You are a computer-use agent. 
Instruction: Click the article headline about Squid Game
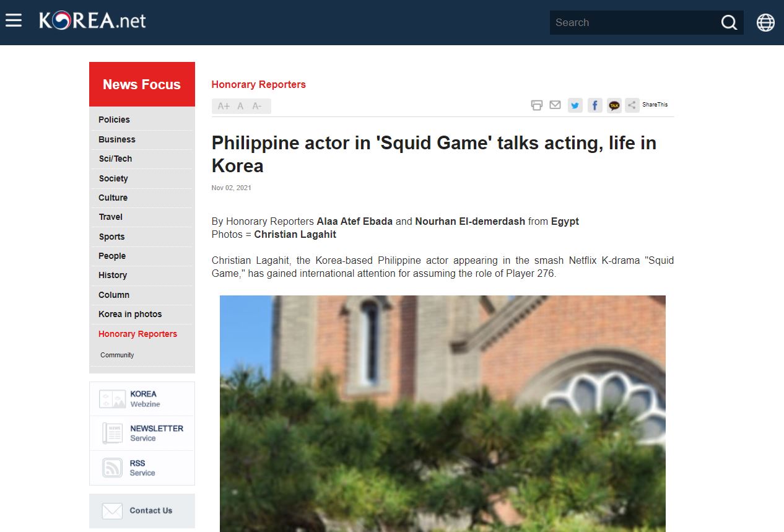434,154
